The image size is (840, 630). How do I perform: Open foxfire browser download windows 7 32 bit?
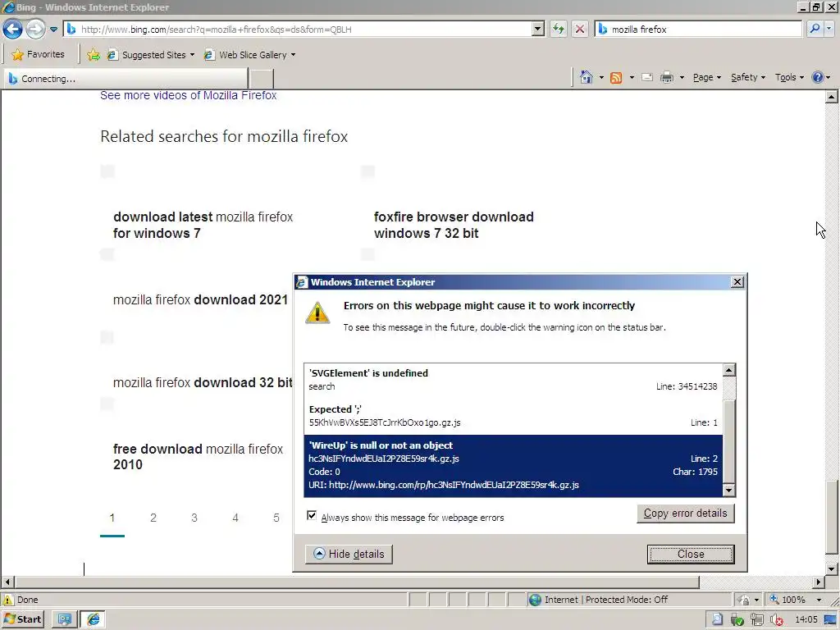click(454, 225)
